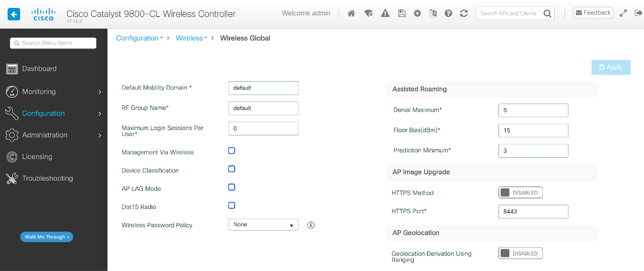The image size is (644, 271).
Task: Click the Welcome admin text
Action: (306, 13)
